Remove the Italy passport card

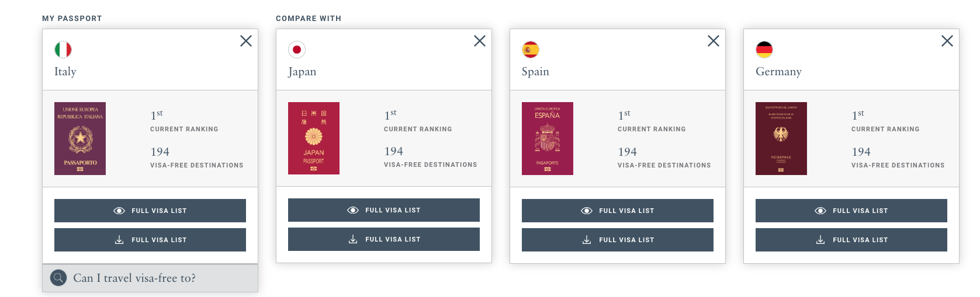point(246,41)
